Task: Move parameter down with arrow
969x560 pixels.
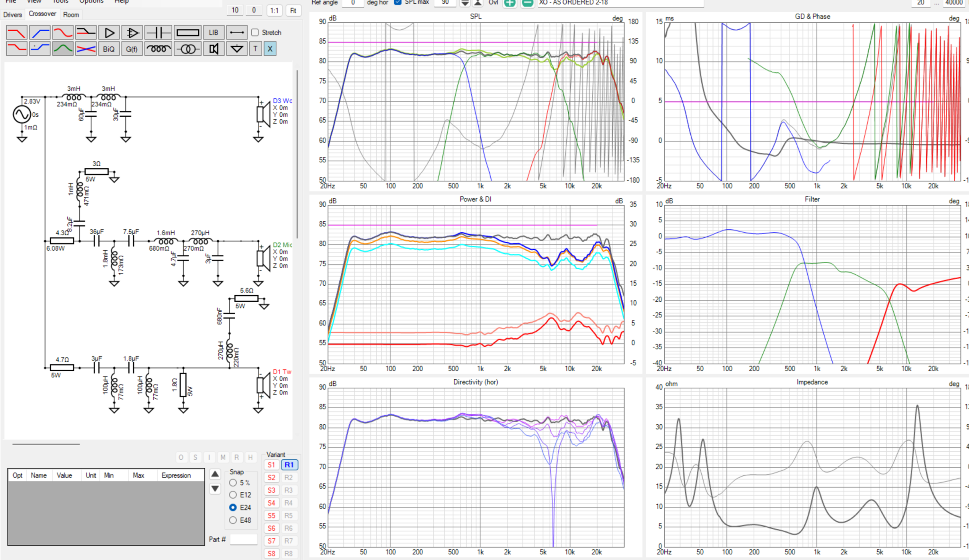Action: (215, 489)
